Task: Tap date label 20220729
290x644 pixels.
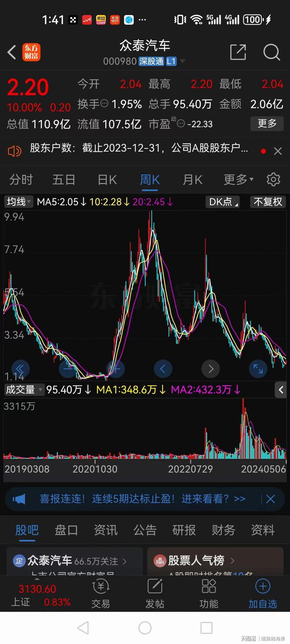Action: (190, 469)
